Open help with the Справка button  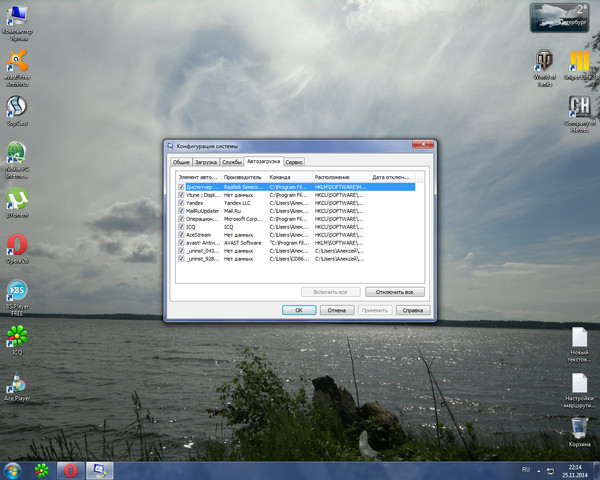(413, 310)
